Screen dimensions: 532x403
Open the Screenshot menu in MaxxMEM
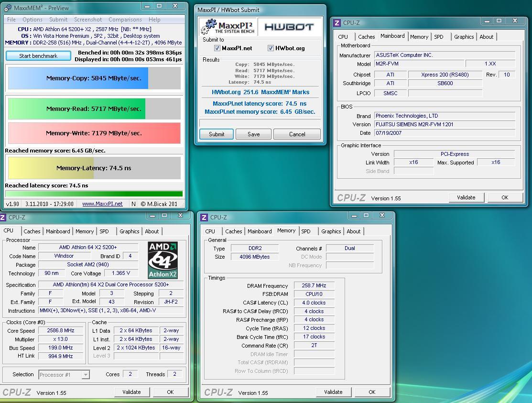click(x=88, y=20)
